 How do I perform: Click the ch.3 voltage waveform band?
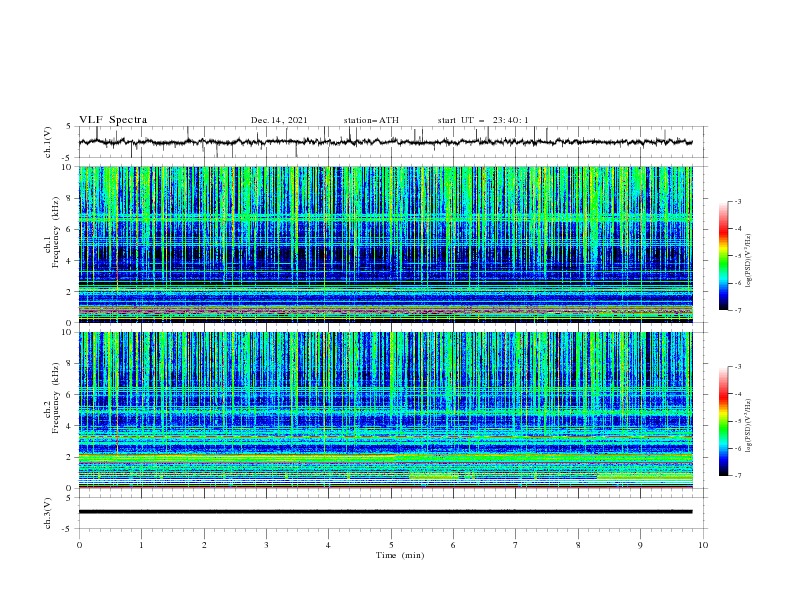click(x=385, y=512)
